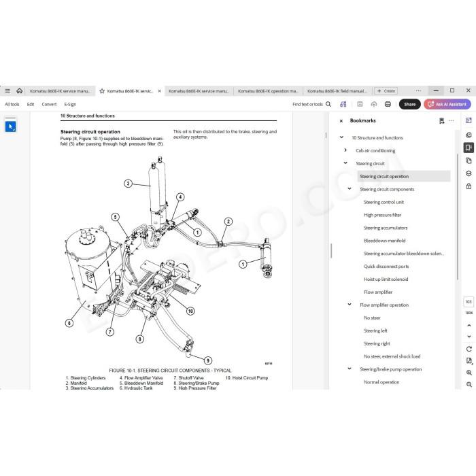
Task: Click the Bookmarks panel resize handle
Action: [x=331, y=251]
